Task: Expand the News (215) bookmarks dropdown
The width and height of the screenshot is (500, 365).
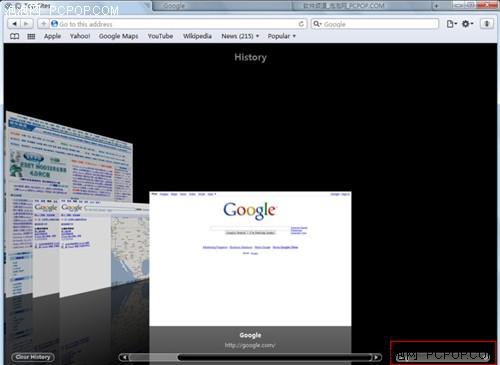Action: point(240,36)
